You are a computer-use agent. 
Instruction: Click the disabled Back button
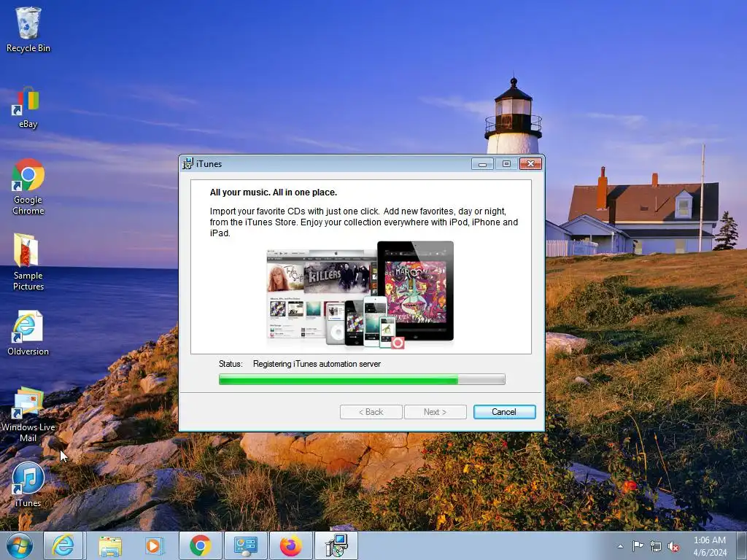[x=371, y=412]
